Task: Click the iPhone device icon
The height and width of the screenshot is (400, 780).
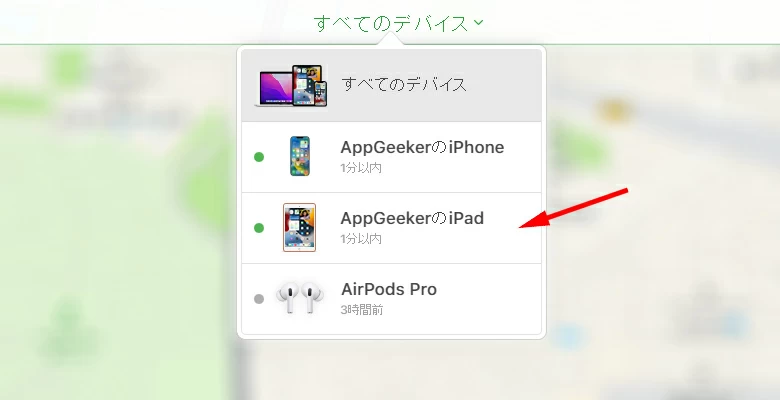Action: click(x=299, y=156)
